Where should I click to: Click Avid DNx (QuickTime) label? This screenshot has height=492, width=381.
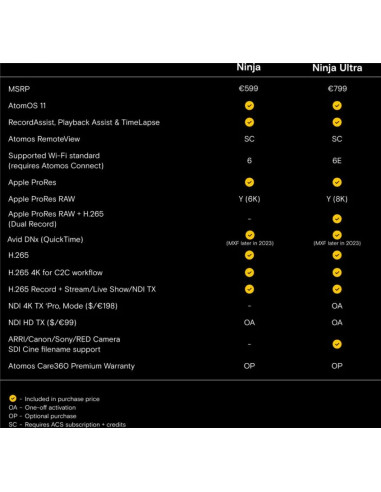[x=45, y=239]
